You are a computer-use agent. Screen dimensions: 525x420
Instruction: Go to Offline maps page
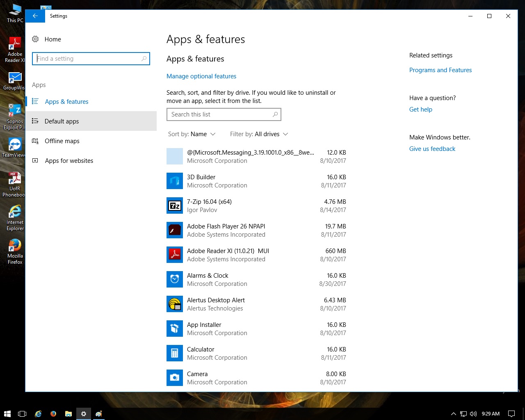pos(91,141)
